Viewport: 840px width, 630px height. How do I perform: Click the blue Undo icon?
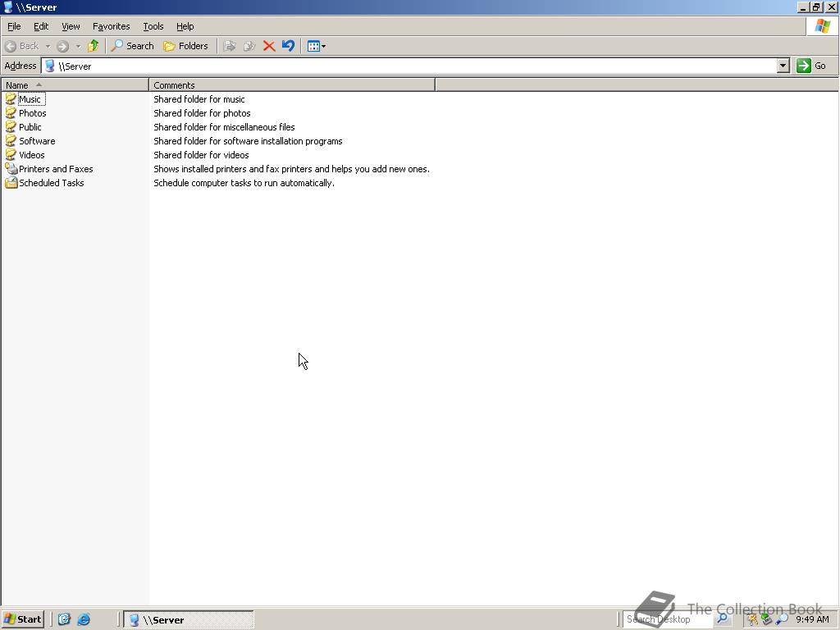click(288, 46)
